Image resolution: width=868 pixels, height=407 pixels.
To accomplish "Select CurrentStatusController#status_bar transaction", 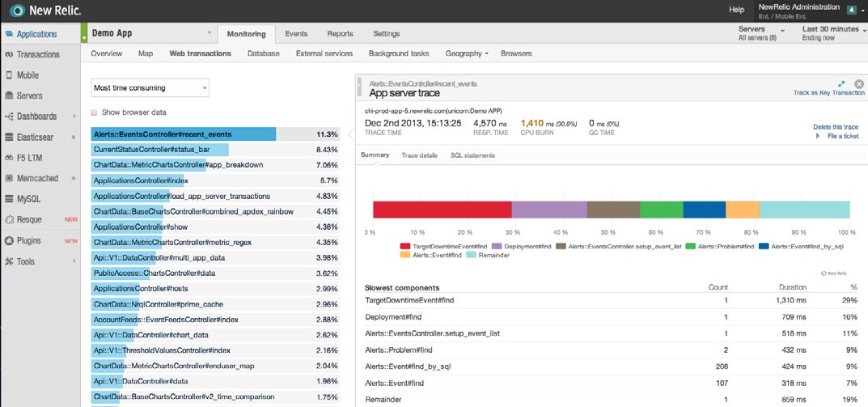I will click(215, 150).
